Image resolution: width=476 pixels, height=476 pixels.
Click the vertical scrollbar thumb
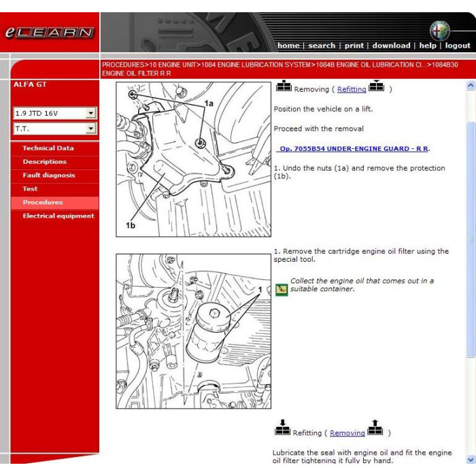[471, 239]
